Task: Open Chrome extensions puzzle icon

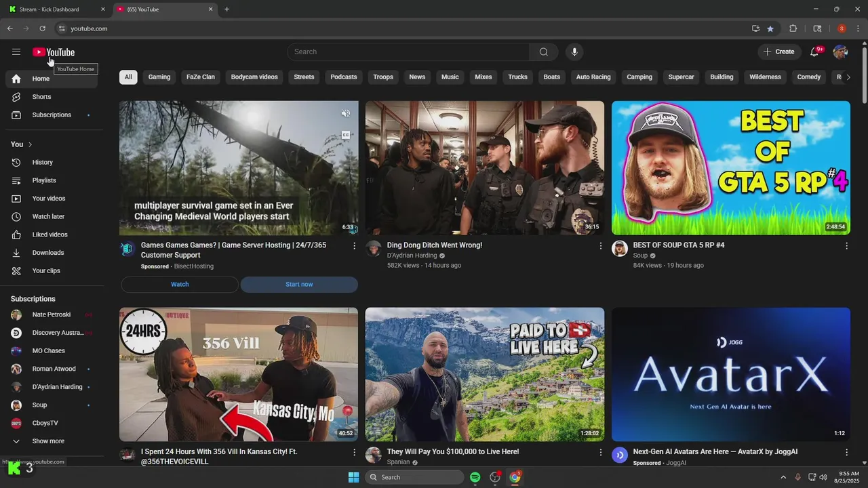Action: click(793, 28)
